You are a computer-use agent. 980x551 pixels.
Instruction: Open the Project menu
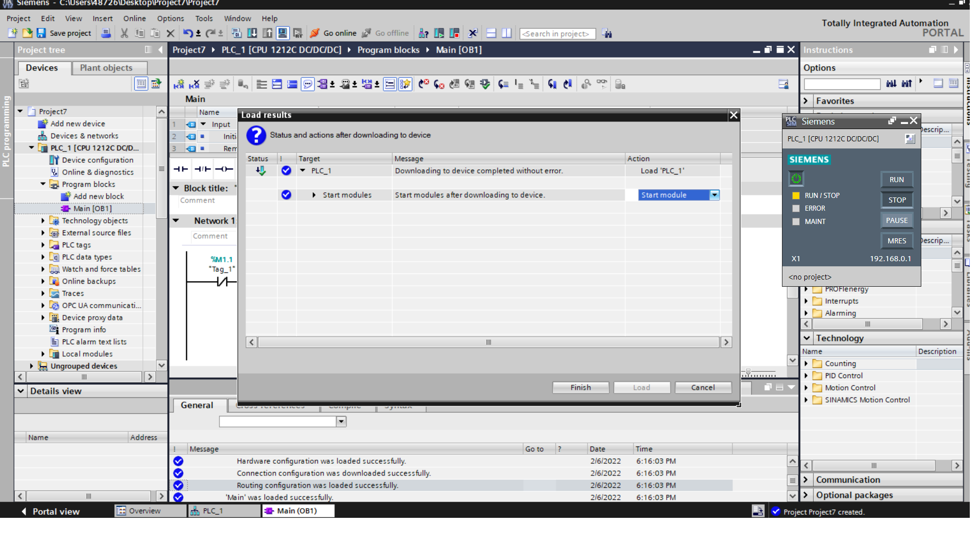pyautogui.click(x=18, y=18)
